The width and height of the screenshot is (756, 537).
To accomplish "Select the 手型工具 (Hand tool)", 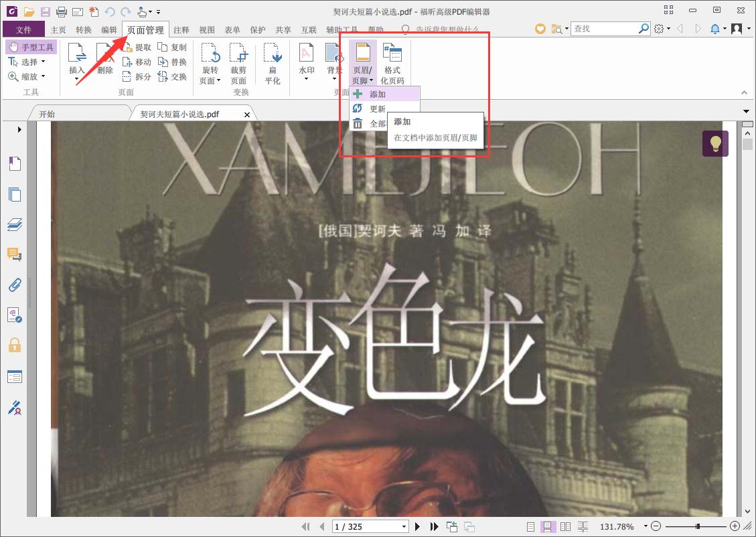I will [29, 46].
